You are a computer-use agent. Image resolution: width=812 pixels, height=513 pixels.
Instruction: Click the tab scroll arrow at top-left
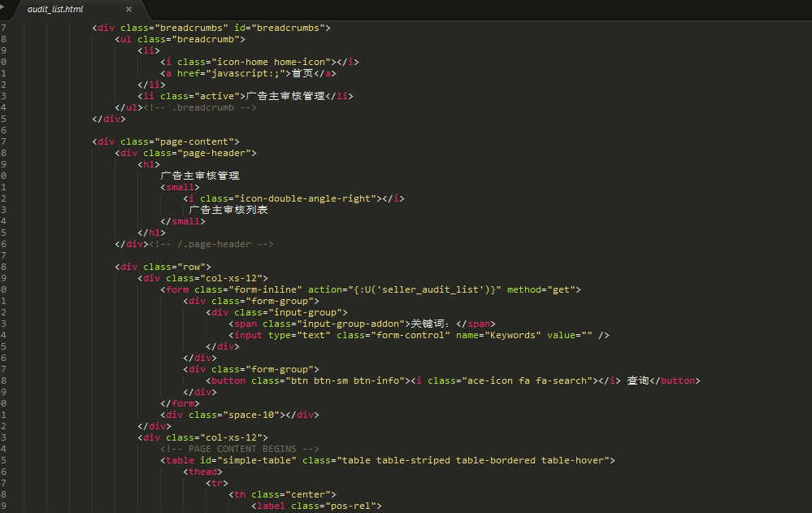coord(4,7)
